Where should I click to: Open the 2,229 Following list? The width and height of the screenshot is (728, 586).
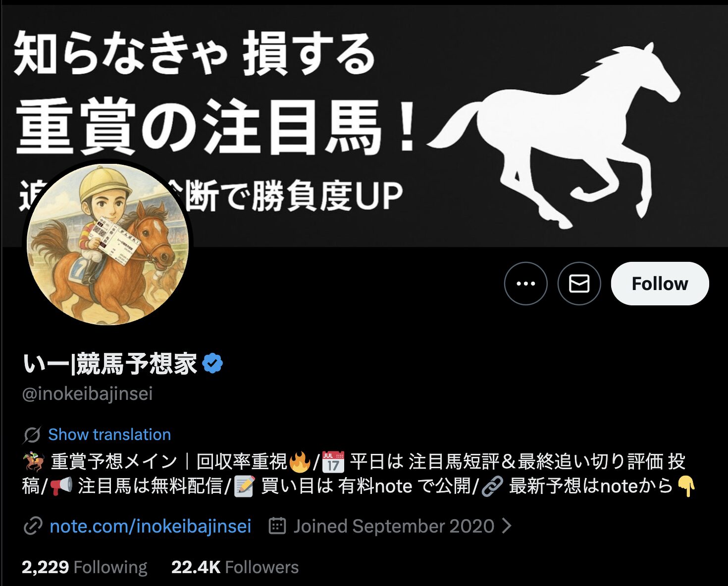click(85, 567)
